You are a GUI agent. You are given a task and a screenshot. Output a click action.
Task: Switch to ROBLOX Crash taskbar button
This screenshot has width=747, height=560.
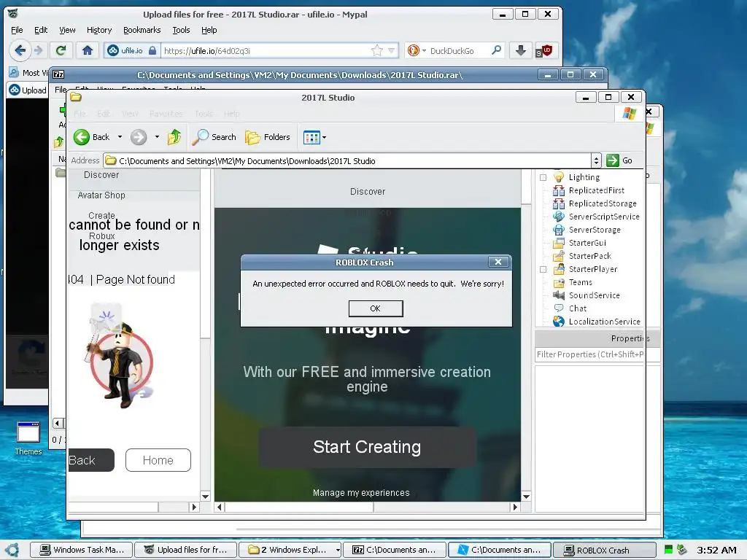coord(604,550)
